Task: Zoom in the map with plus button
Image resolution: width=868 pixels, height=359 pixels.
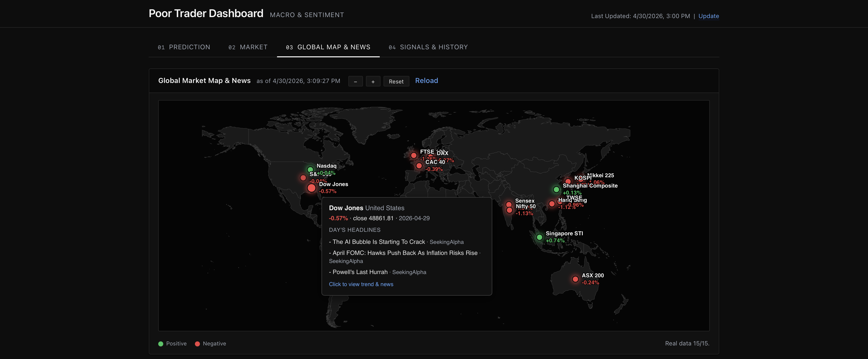Action: [x=373, y=81]
